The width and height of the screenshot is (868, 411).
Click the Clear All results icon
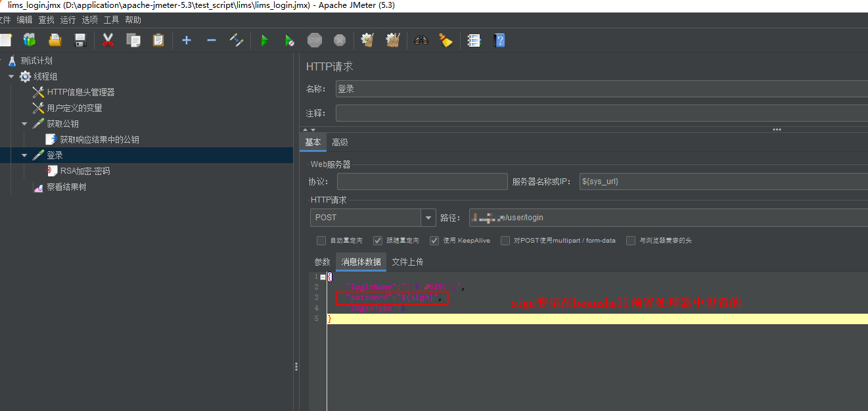393,41
